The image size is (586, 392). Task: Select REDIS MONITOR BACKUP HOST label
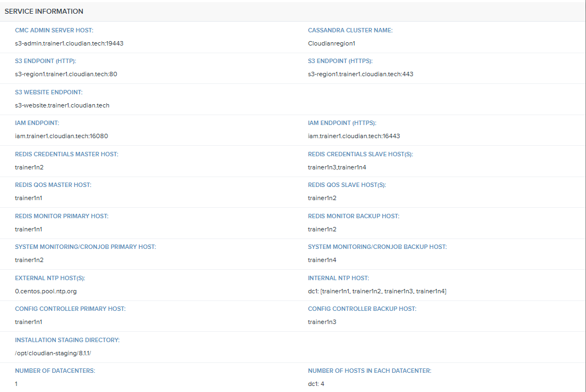tap(354, 217)
